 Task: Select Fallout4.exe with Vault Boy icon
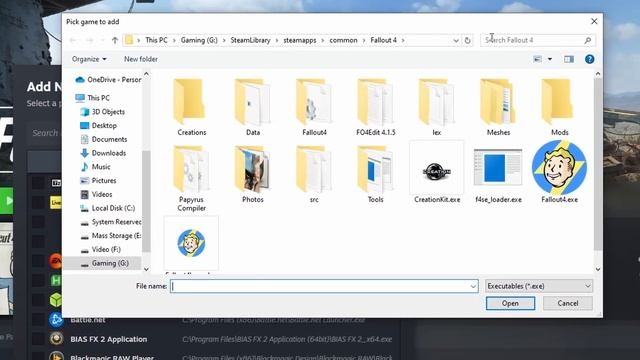[559, 172]
